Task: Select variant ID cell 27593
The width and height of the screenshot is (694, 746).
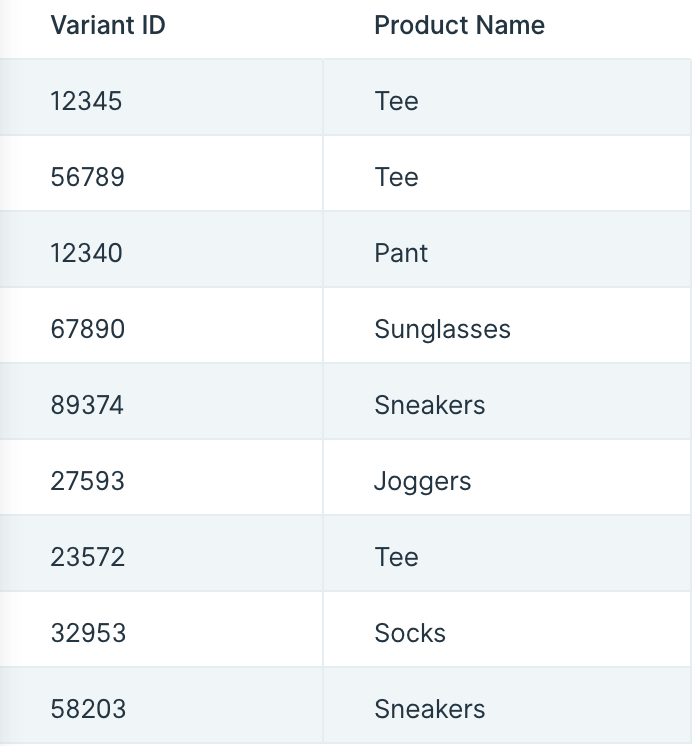Action: pyautogui.click(x=161, y=477)
